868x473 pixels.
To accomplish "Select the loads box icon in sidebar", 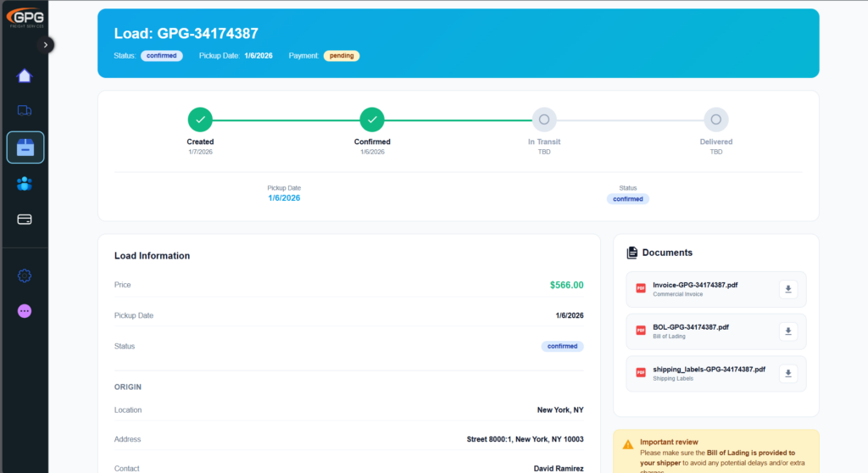I will [25, 147].
